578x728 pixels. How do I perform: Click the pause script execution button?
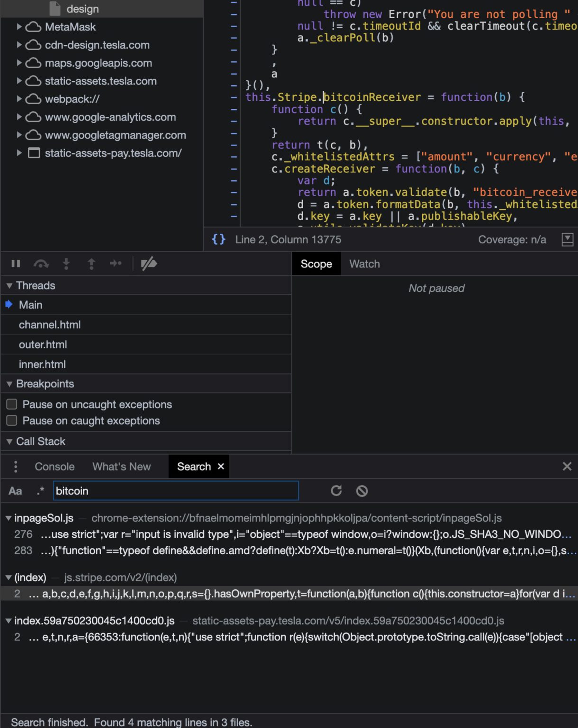click(x=16, y=264)
